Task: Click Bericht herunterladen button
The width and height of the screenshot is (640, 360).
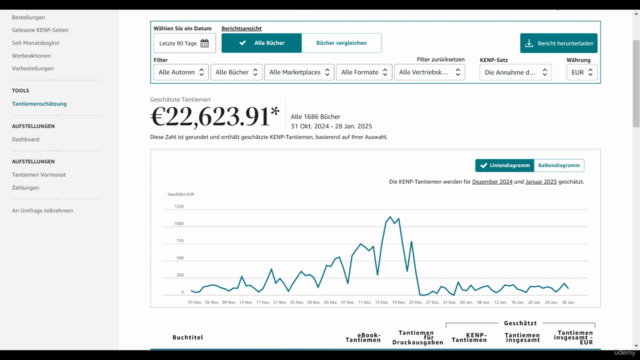Action: click(x=558, y=43)
